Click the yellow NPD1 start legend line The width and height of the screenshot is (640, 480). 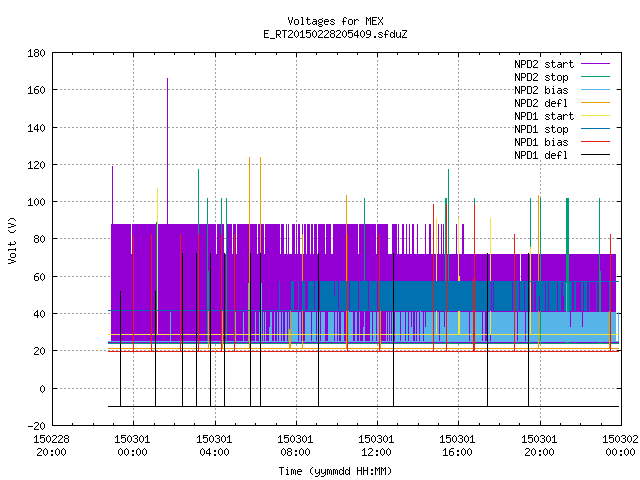click(596, 116)
